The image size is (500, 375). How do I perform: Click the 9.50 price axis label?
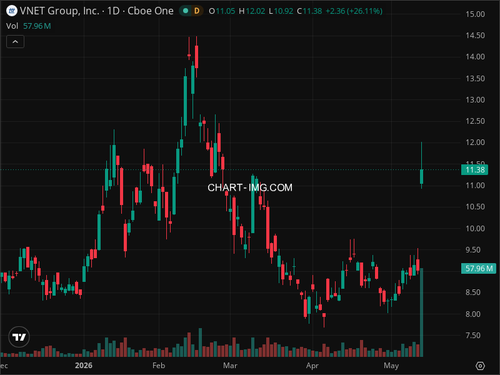(473, 250)
